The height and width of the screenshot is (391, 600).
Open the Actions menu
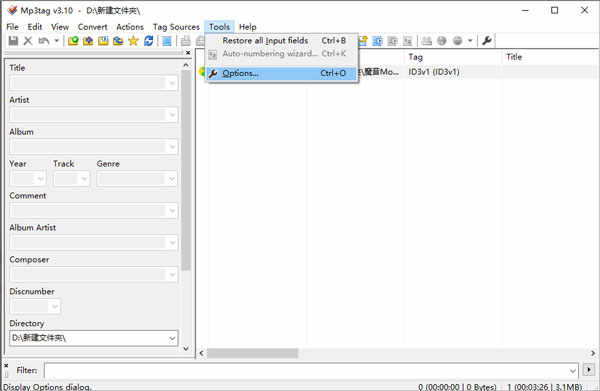130,27
